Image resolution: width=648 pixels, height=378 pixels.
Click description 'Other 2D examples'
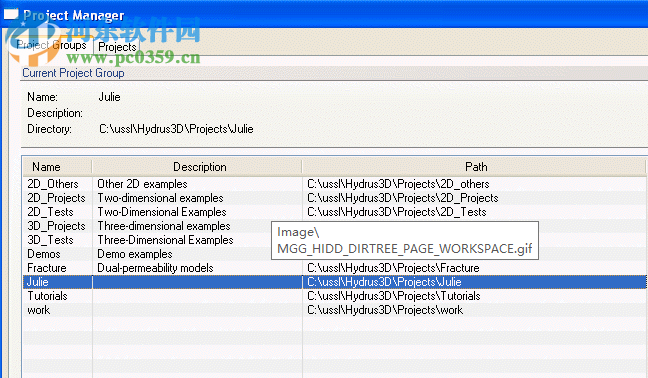[x=142, y=184]
